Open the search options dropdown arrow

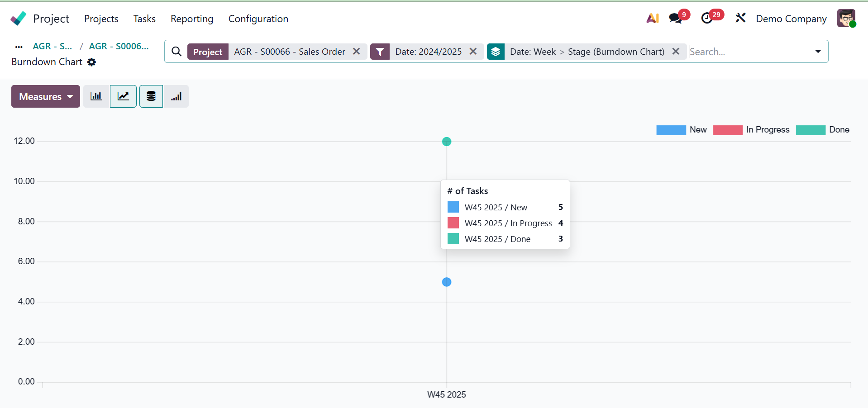coord(818,52)
